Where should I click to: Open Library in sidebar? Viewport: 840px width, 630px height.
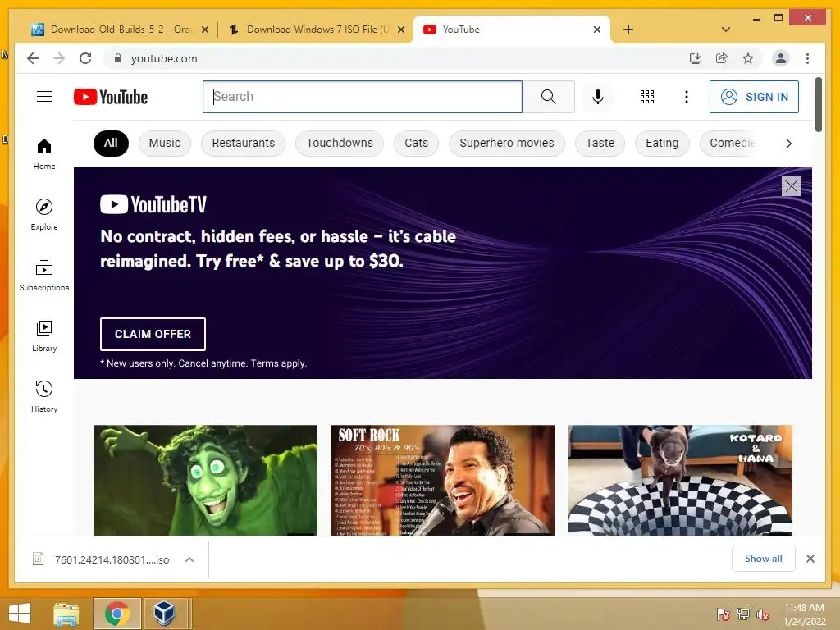44,336
